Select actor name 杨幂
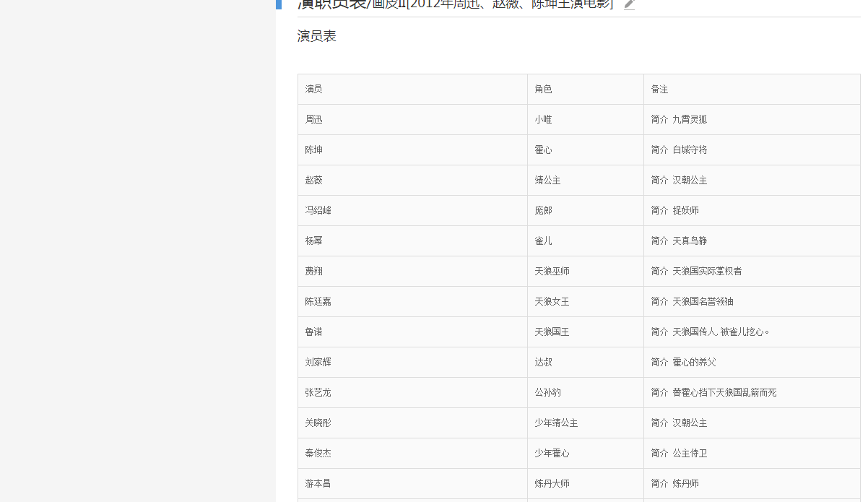 click(313, 241)
